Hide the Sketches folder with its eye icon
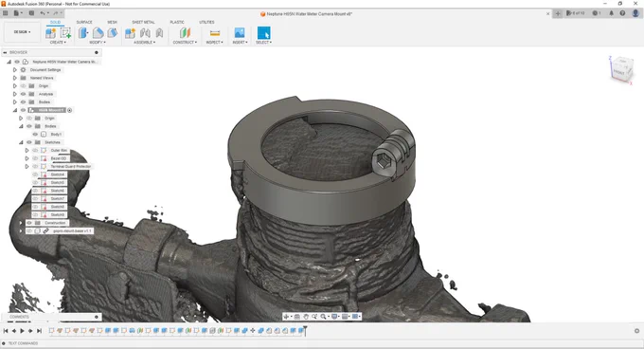Image resolution: width=644 pixels, height=349 pixels. [x=29, y=142]
